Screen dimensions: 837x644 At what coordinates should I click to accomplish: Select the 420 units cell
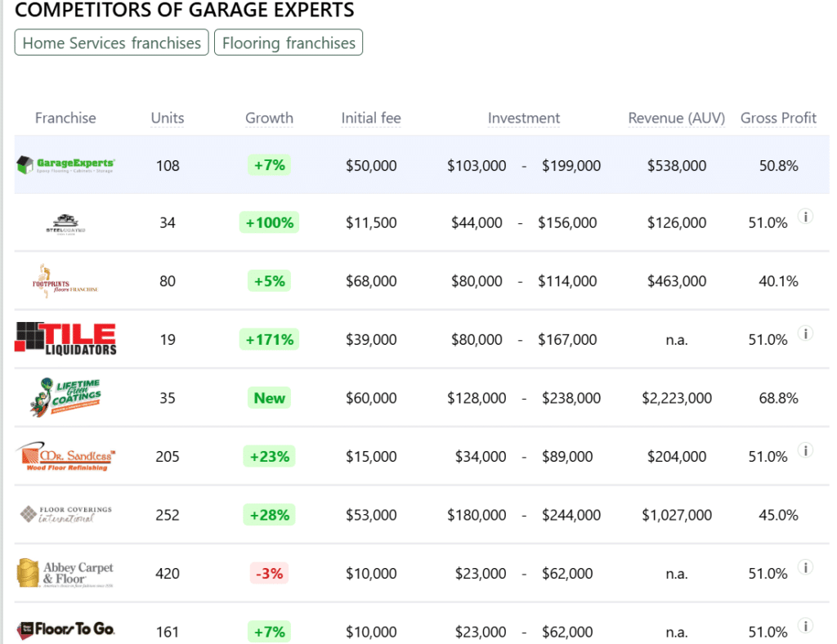tap(168, 574)
